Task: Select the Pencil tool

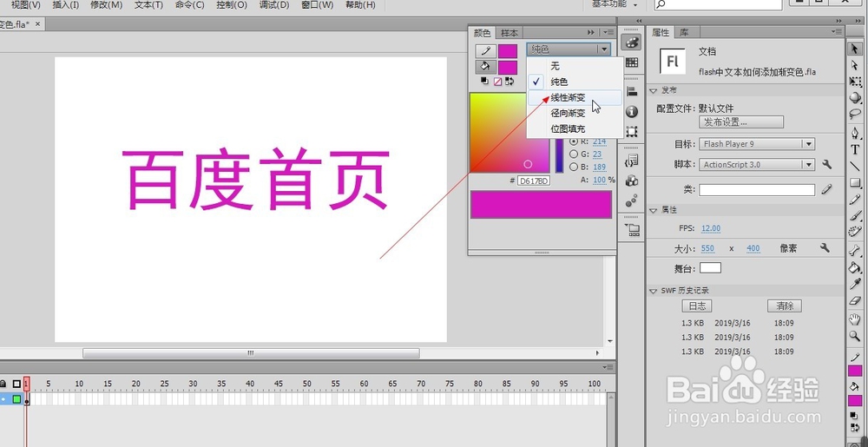Action: [x=855, y=200]
